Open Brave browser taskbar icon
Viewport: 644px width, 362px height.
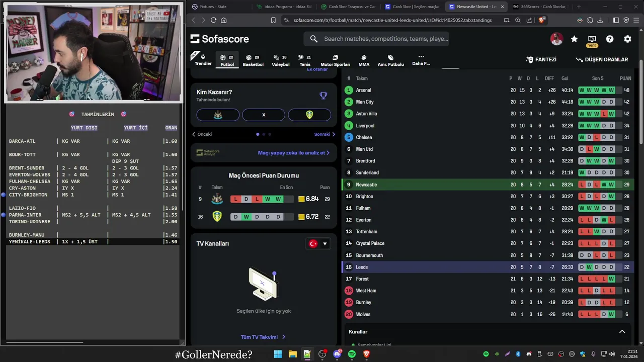pyautogui.click(x=367, y=354)
